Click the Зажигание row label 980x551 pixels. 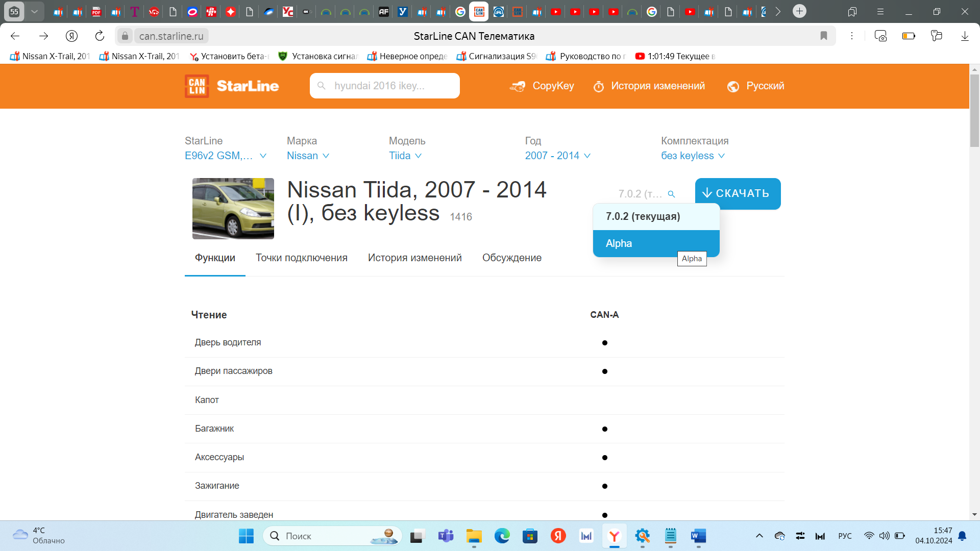(217, 486)
